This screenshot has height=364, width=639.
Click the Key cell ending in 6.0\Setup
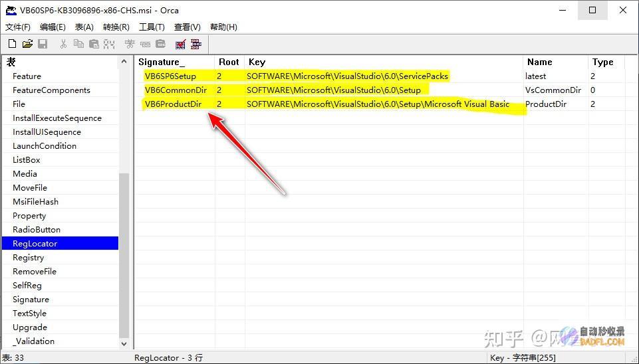coord(333,90)
